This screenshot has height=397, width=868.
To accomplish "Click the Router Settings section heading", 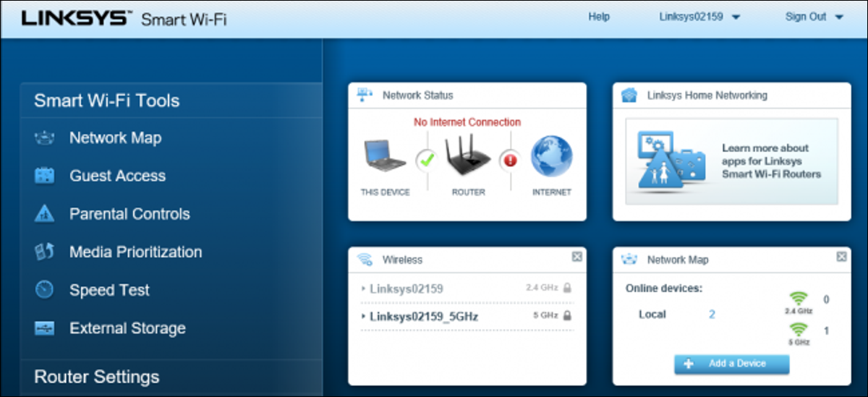I will pyautogui.click(x=97, y=377).
